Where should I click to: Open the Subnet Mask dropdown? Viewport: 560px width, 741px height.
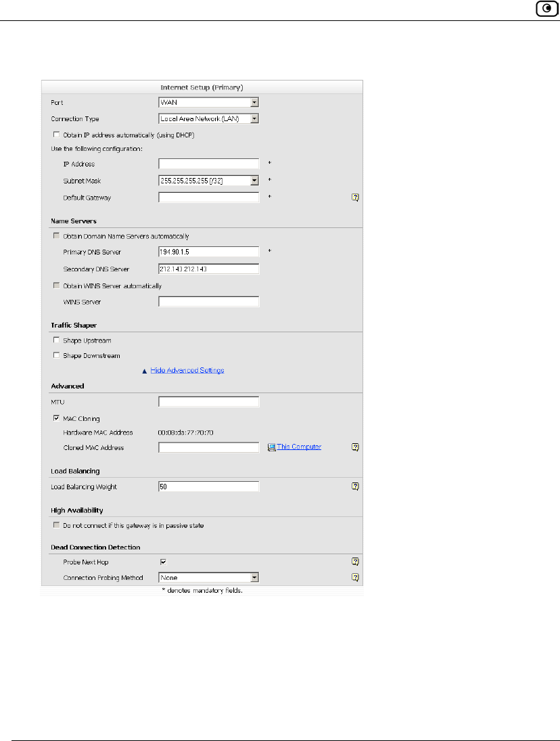(209, 181)
